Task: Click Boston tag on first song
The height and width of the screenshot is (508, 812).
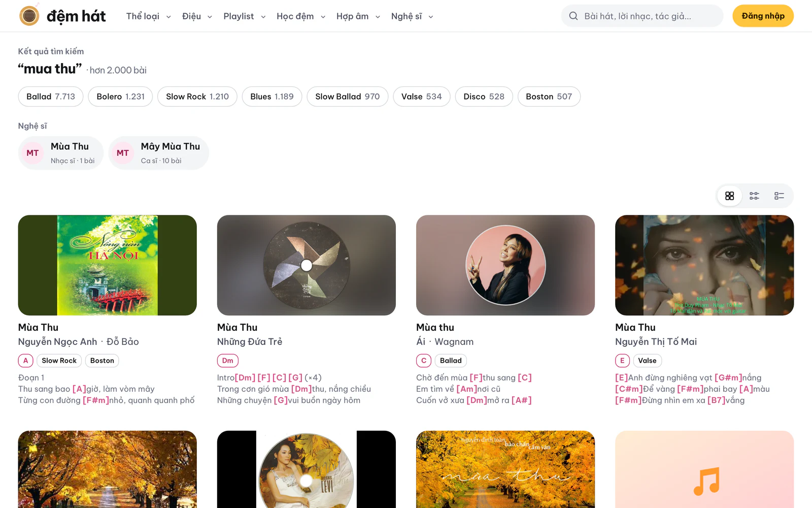Action: tap(102, 361)
